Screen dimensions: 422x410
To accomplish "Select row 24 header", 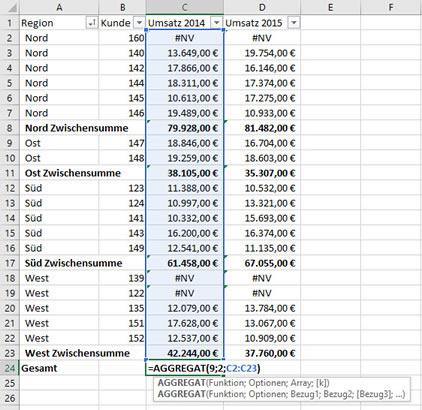I will pyautogui.click(x=10, y=368).
